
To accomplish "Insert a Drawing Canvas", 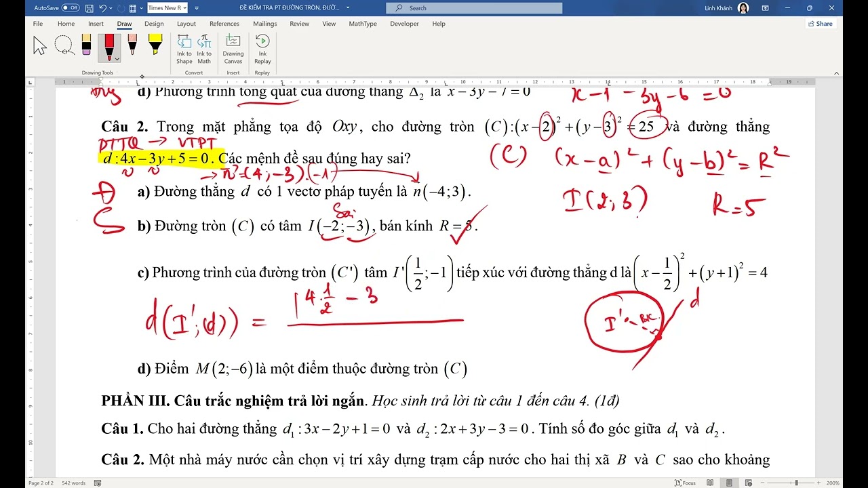I will [x=233, y=49].
